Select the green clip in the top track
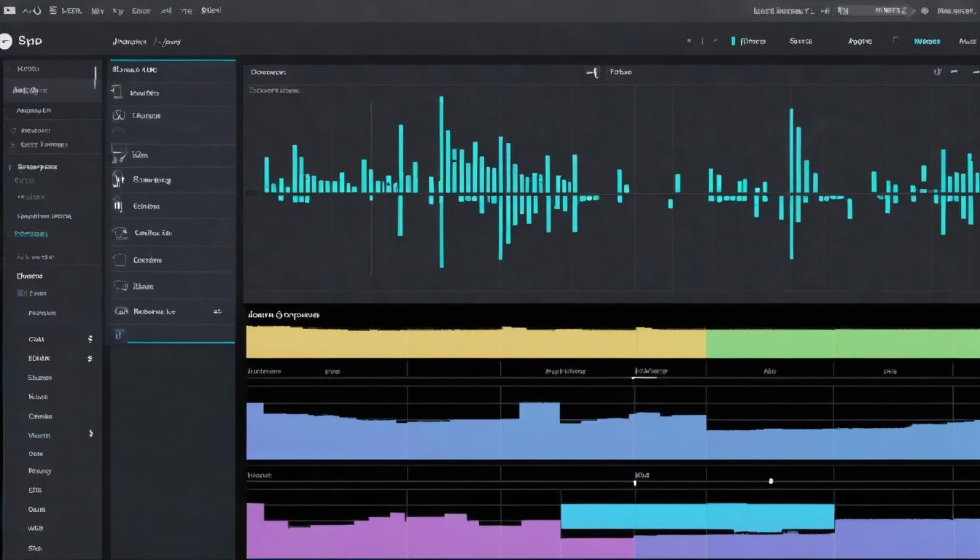 tap(843, 343)
